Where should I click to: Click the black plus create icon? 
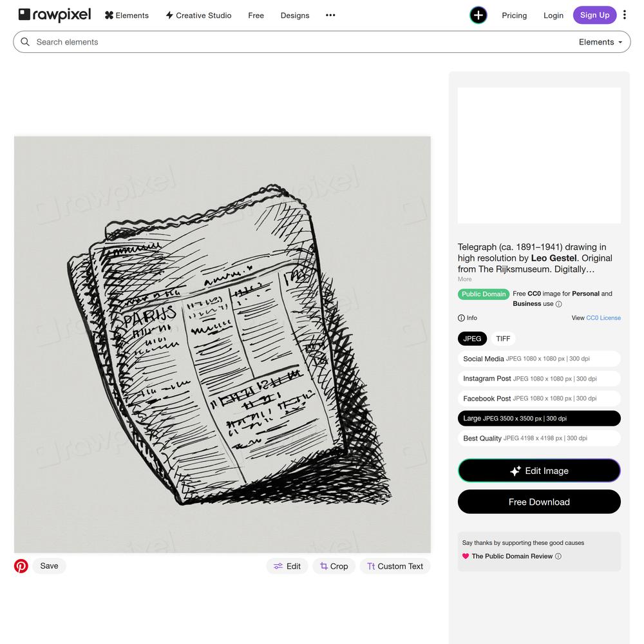478,15
